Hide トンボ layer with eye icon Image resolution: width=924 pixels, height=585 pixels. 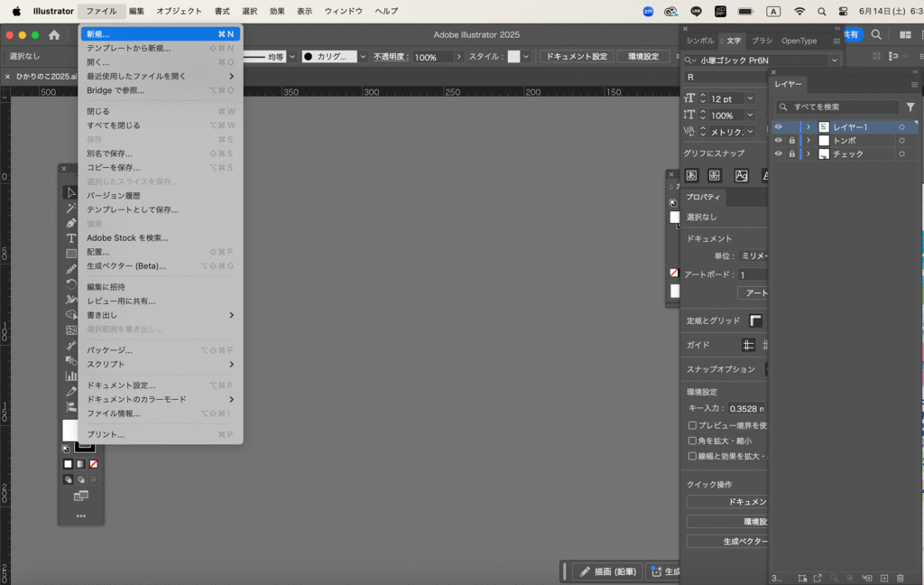click(x=779, y=140)
